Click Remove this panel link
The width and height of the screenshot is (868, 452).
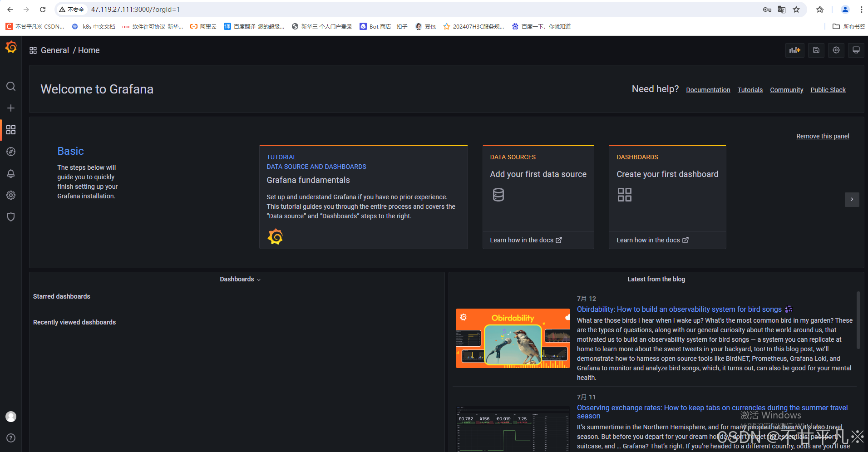(x=823, y=136)
